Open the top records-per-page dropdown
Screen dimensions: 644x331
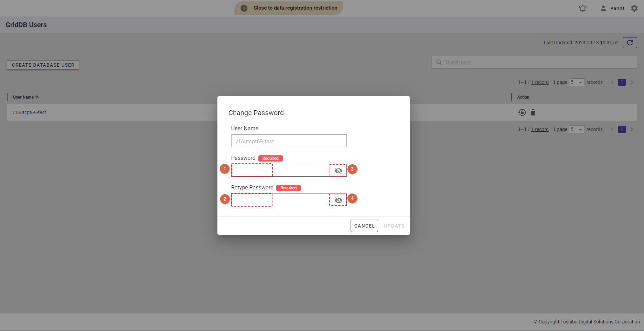(x=577, y=82)
